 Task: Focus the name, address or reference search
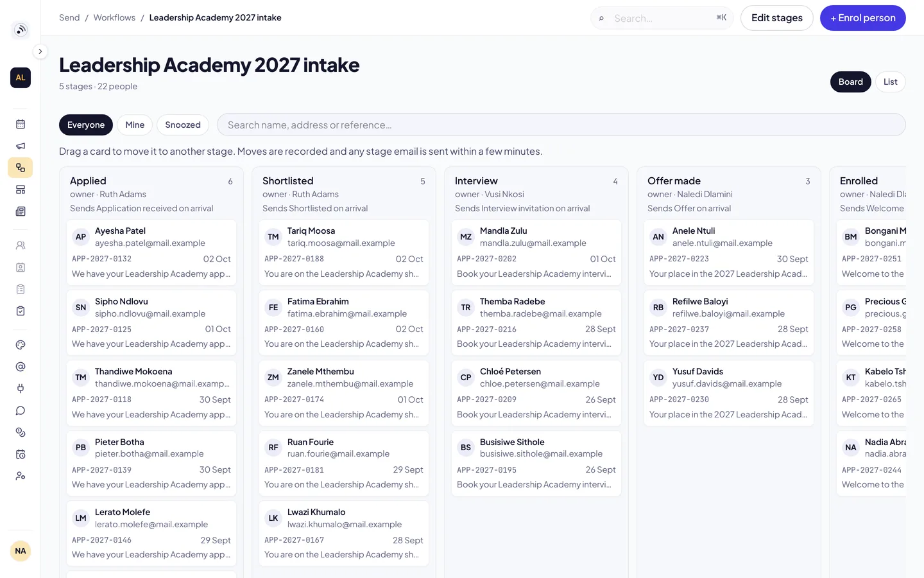[561, 125]
